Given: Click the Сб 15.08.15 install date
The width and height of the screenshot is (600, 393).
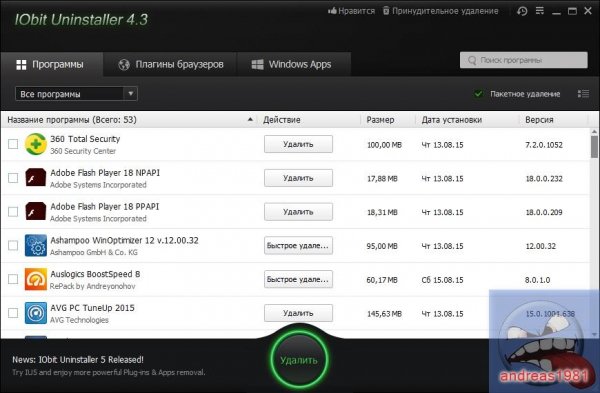Looking at the screenshot, I should coord(442,280).
